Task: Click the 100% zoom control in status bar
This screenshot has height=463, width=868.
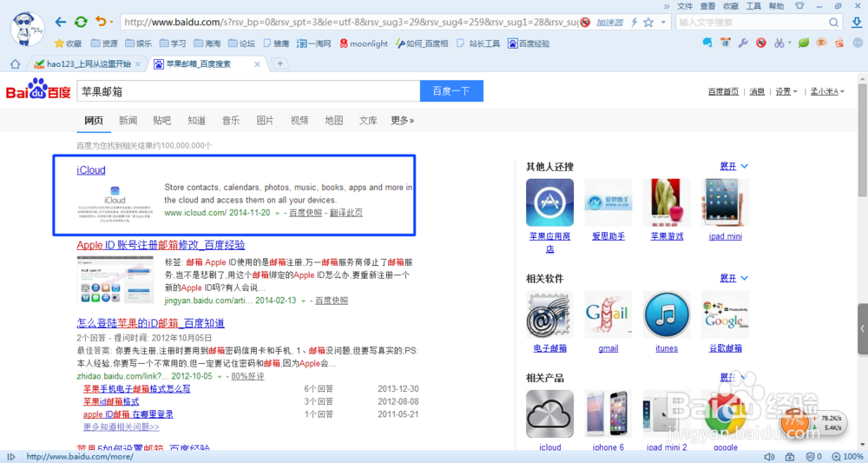Action: point(847,457)
